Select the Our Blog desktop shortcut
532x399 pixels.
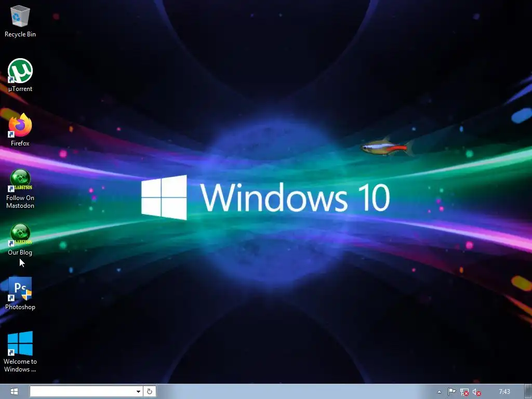pos(20,240)
